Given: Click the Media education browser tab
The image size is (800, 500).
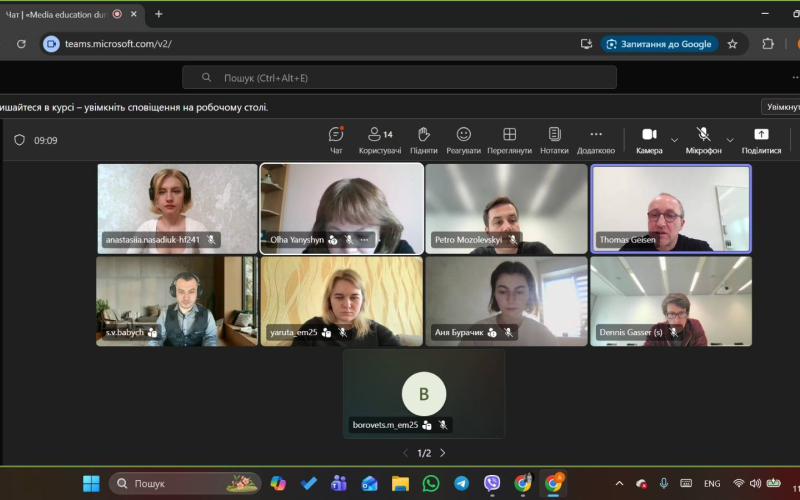Looking at the screenshot, I should 60,14.
